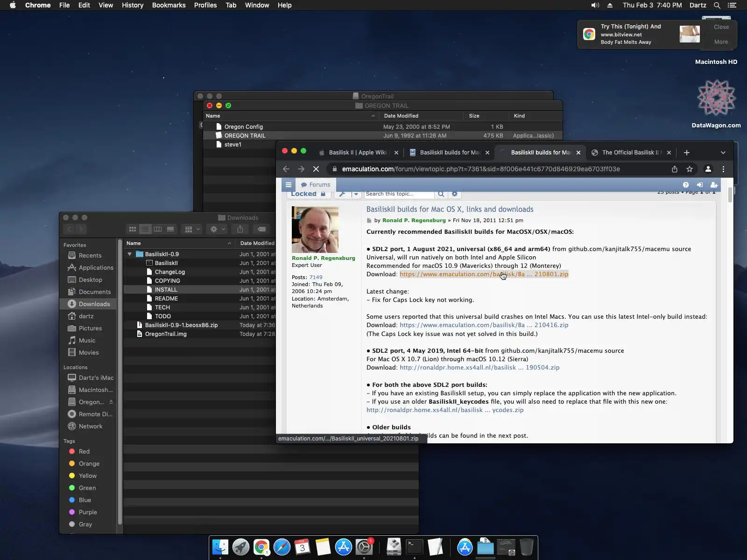Open the keycodes ycodes.zip link

tap(445, 410)
